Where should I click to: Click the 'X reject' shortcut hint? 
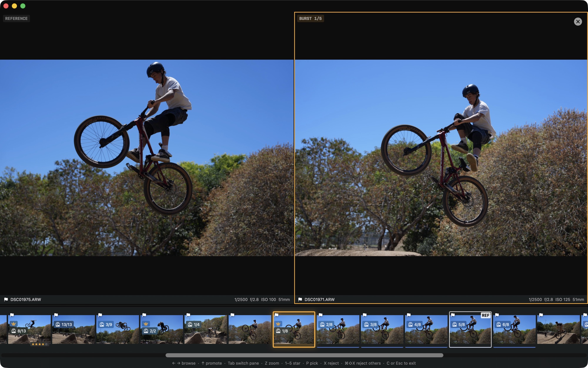[331, 363]
